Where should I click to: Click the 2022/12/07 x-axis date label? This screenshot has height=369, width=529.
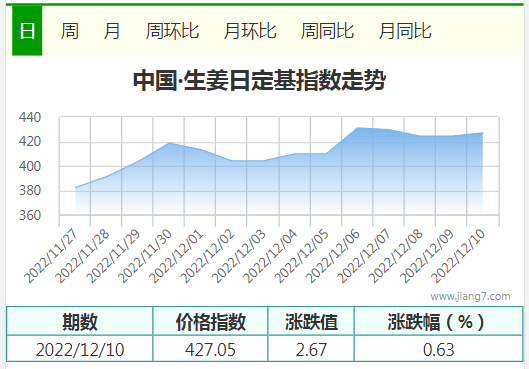(364, 256)
